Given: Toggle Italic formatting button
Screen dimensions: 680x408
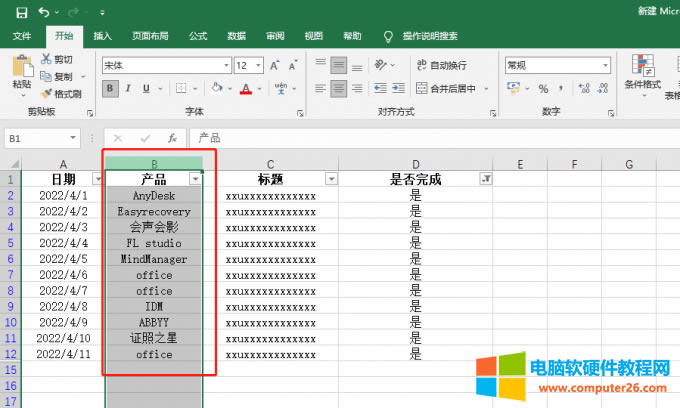Looking at the screenshot, I should tap(128, 88).
